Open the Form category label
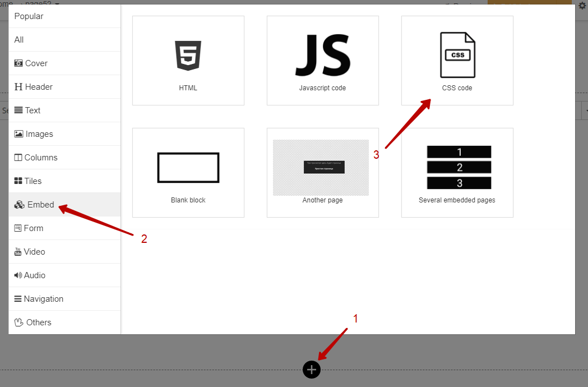The image size is (588, 387). 34,228
